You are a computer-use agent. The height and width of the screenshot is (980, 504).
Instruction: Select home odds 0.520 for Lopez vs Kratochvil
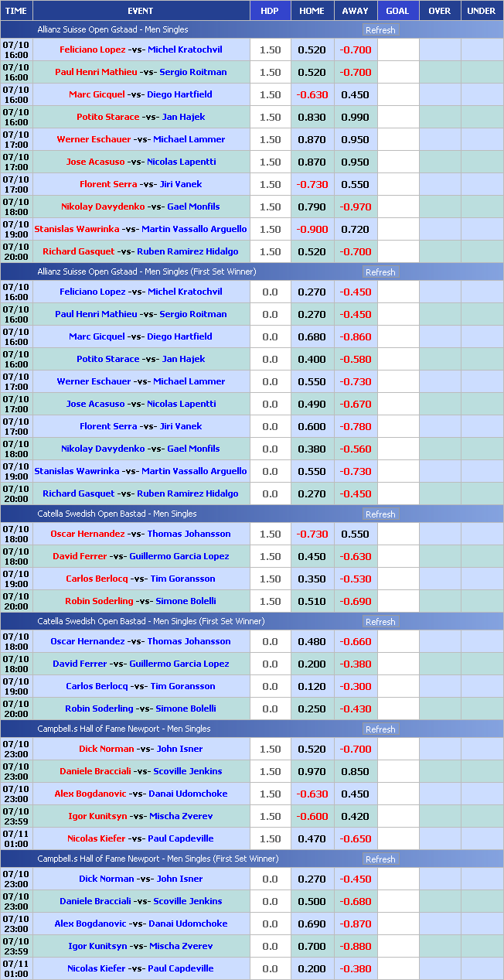tap(312, 50)
